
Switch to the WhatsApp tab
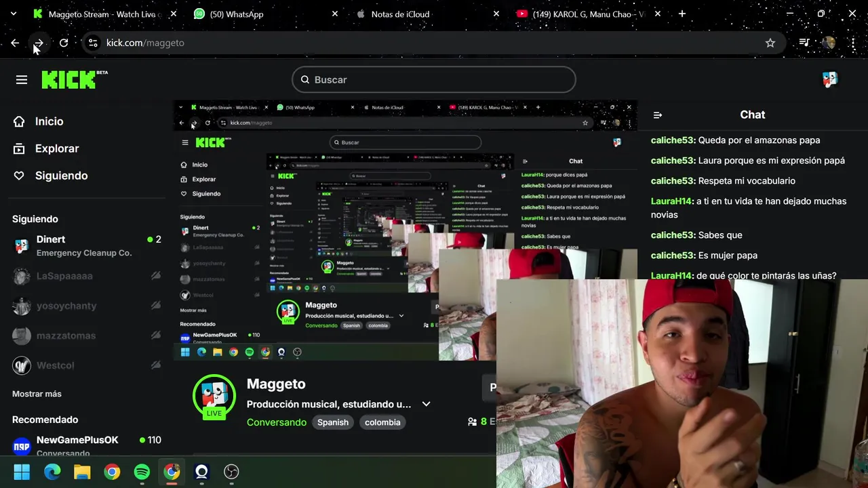265,14
